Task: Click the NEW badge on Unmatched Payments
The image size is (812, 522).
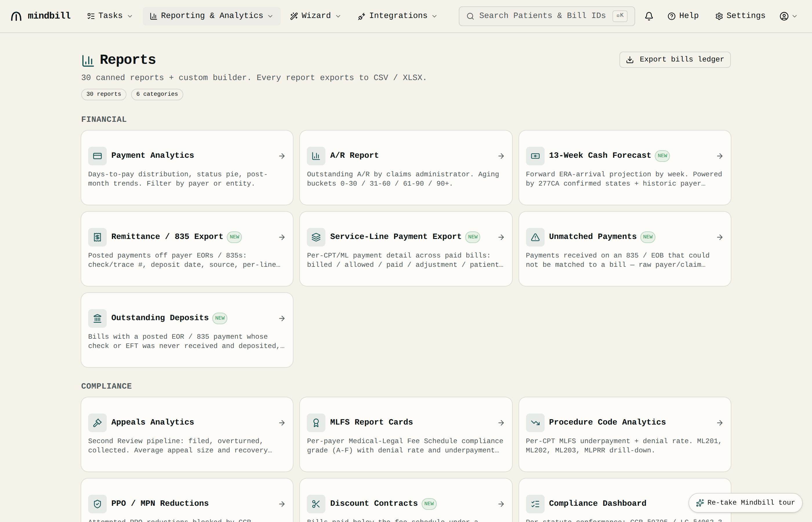Action: coord(648,237)
